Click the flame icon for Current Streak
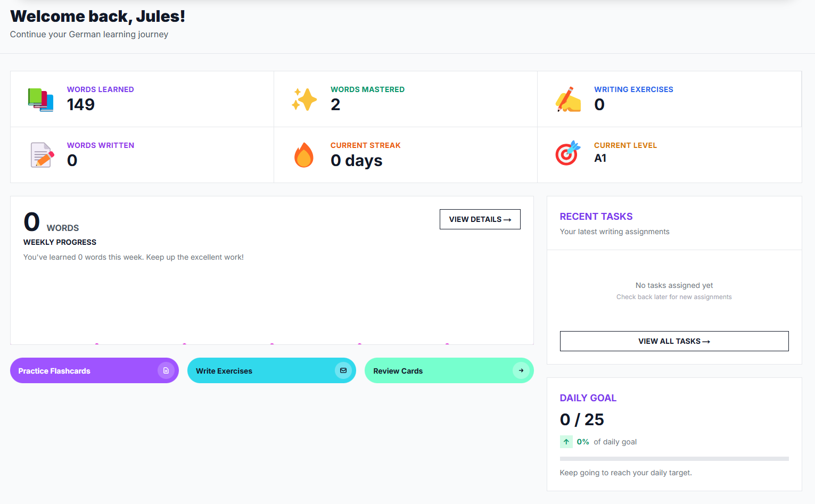The height and width of the screenshot is (504, 815). point(304,155)
